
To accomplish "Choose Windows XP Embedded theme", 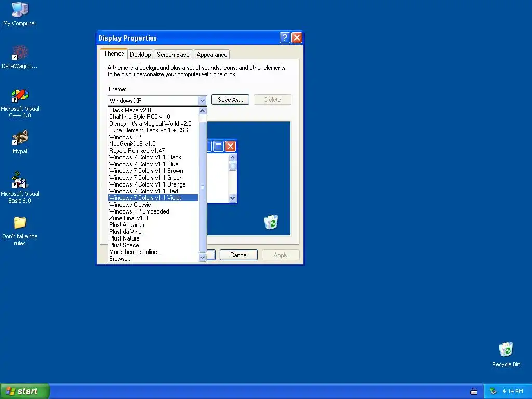I will point(153,211).
